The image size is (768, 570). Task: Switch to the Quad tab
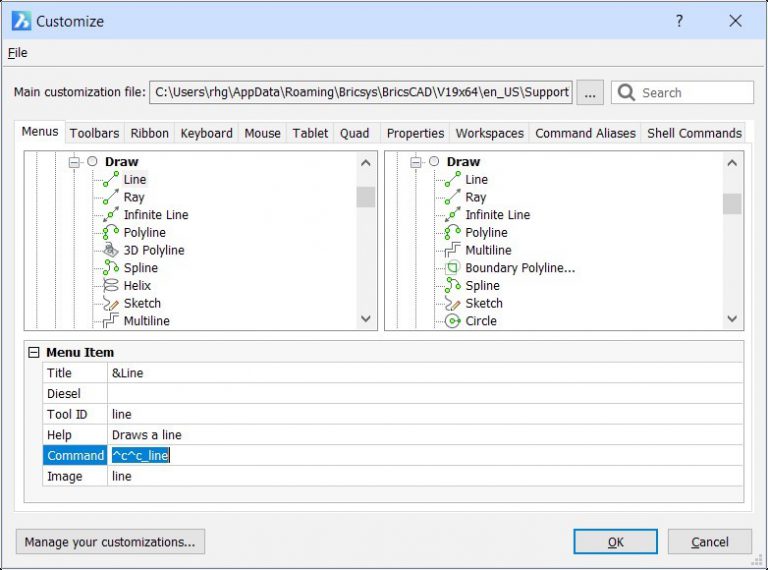[354, 133]
